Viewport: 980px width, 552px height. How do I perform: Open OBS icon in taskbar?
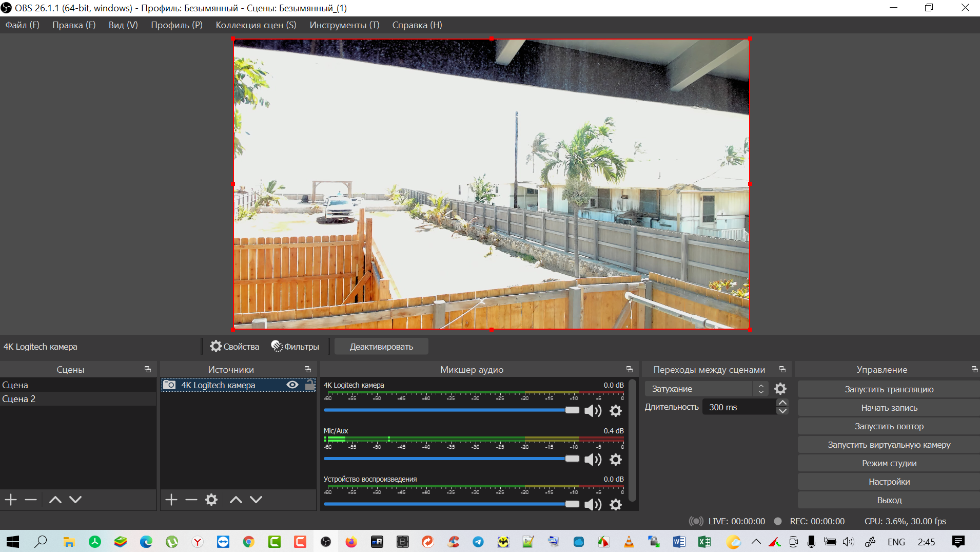tap(326, 542)
